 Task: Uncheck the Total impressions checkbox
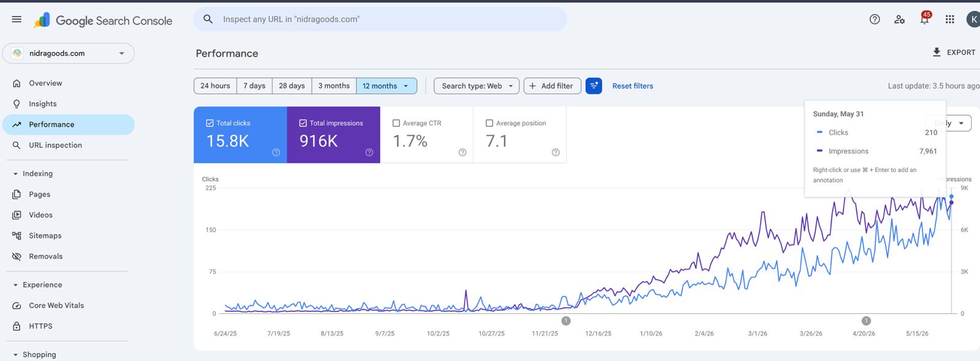(303, 123)
